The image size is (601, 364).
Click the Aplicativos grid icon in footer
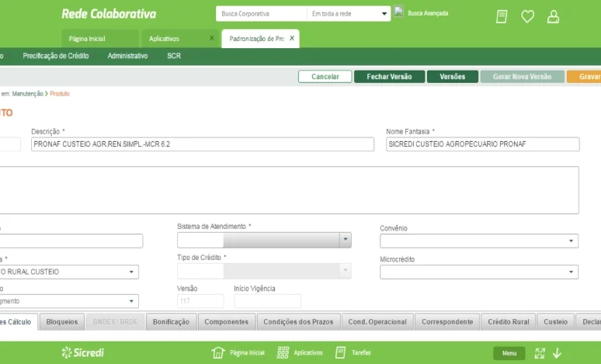[x=283, y=352]
